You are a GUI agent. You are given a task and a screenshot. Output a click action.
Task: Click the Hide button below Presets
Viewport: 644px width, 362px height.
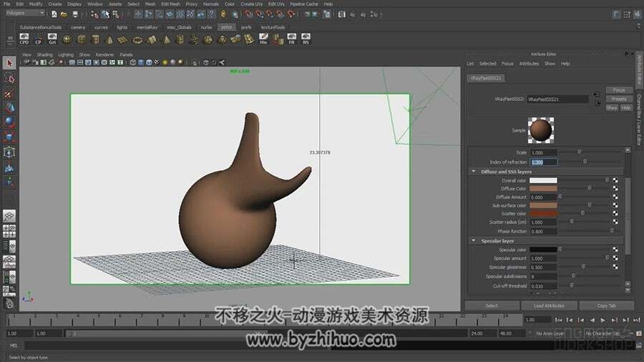point(626,107)
